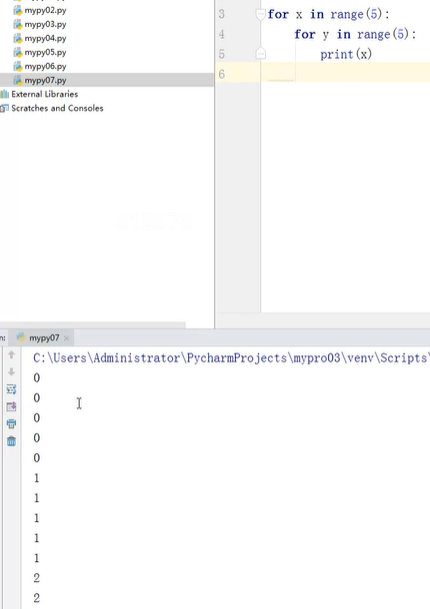Click the print icon in Run console
The width and height of the screenshot is (430, 609).
11,424
